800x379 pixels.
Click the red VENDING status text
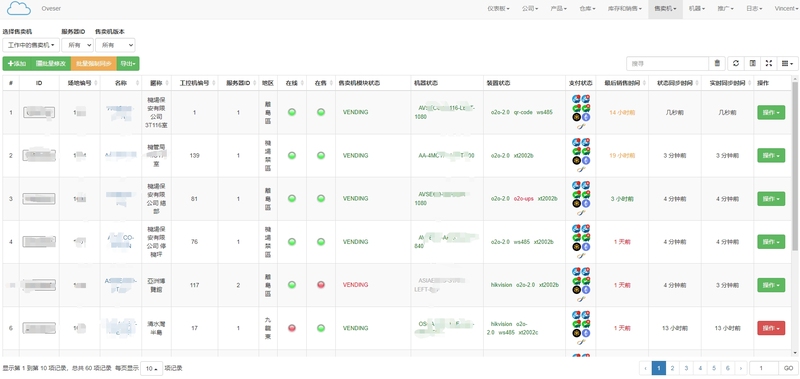point(355,285)
